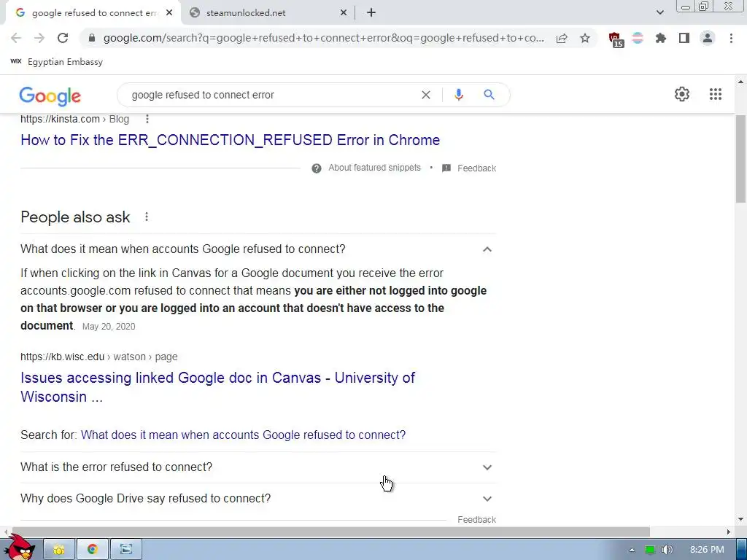Click the striped circle extension icon
This screenshot has height=560, width=747.
pos(638,38)
